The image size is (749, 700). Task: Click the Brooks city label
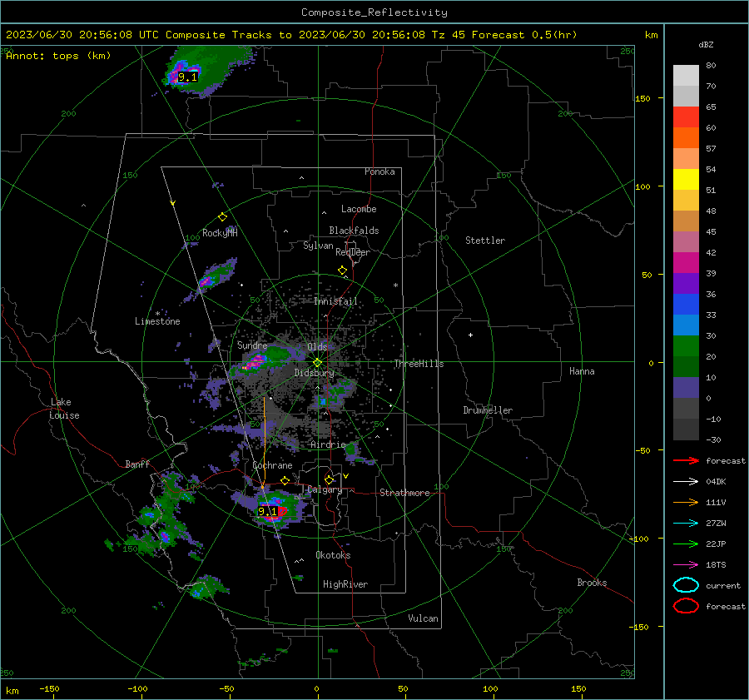[592, 583]
